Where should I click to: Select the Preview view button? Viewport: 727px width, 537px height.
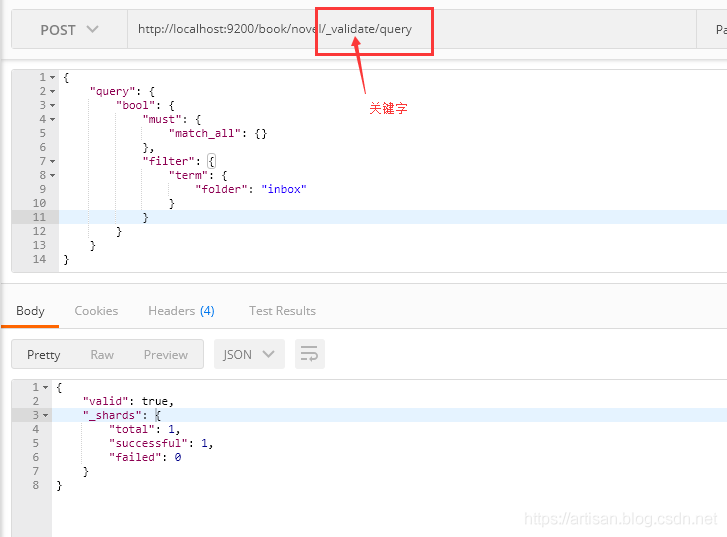pos(165,354)
